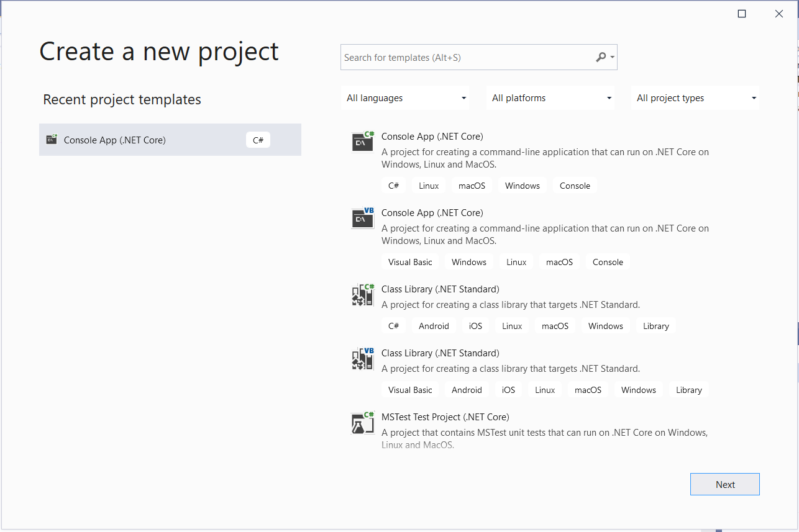Click the search magnifier icon

pyautogui.click(x=600, y=57)
